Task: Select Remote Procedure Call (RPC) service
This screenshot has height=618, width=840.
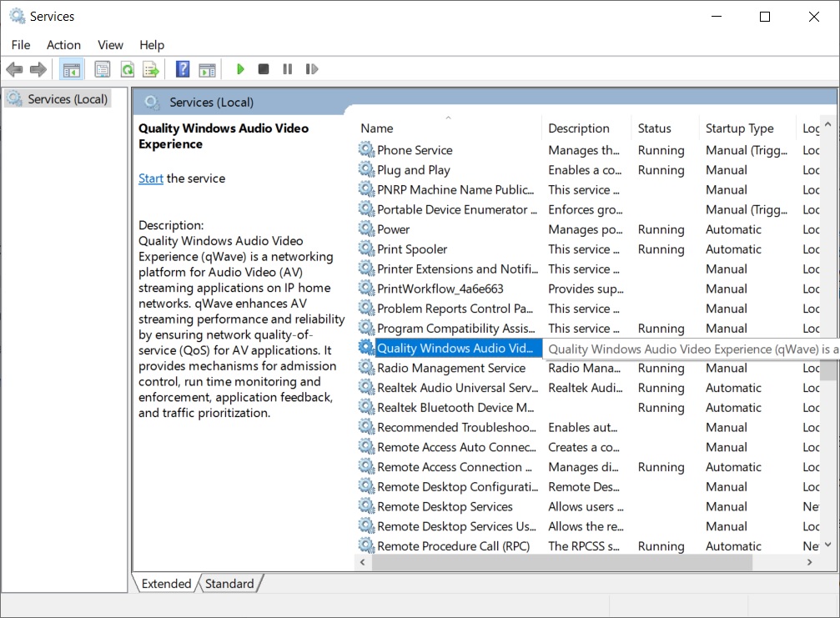Action: click(x=587, y=546)
